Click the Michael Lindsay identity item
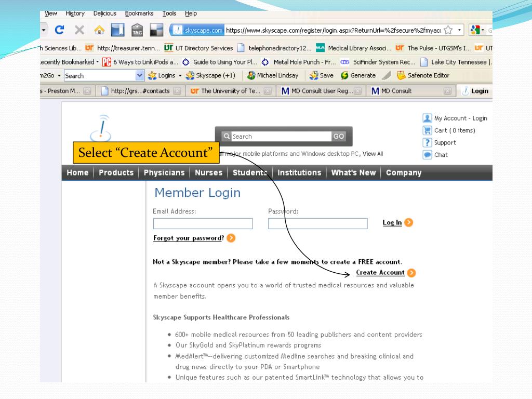The height and width of the screenshot is (399, 532). point(273,75)
